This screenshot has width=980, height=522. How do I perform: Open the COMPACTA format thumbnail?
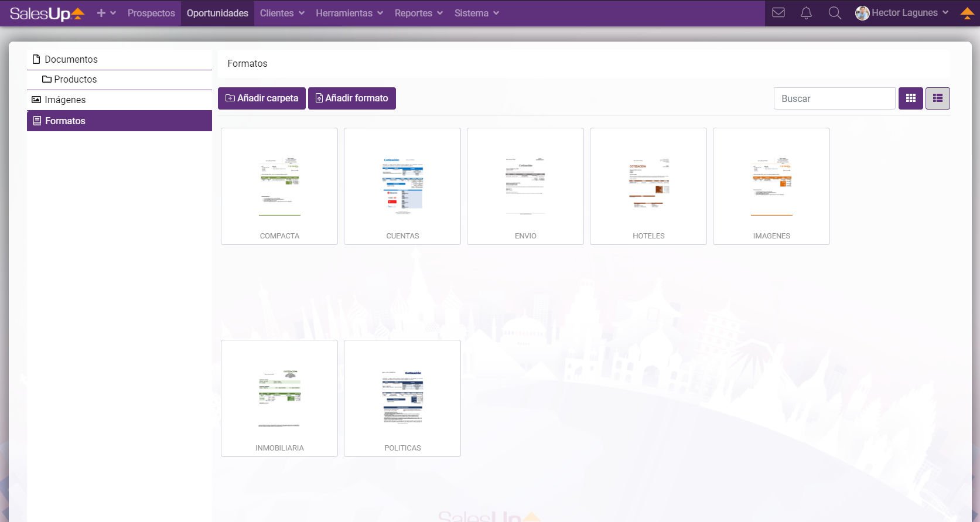279,186
